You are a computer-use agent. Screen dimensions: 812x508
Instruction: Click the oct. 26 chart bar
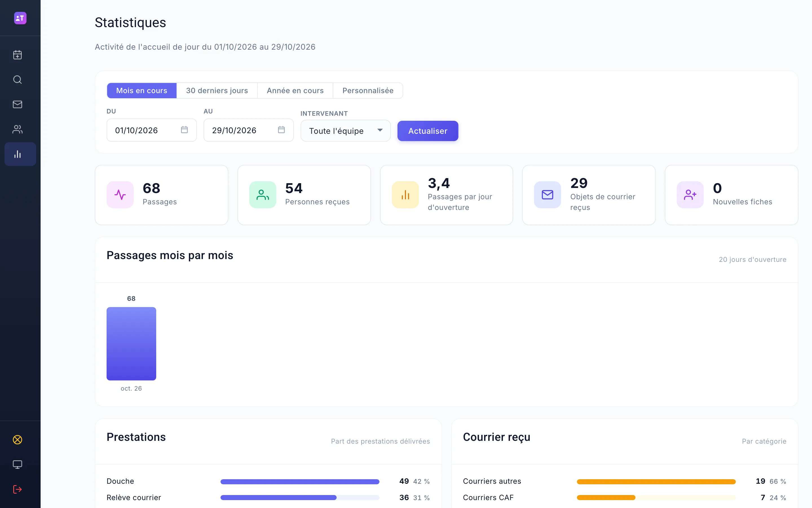(131, 344)
